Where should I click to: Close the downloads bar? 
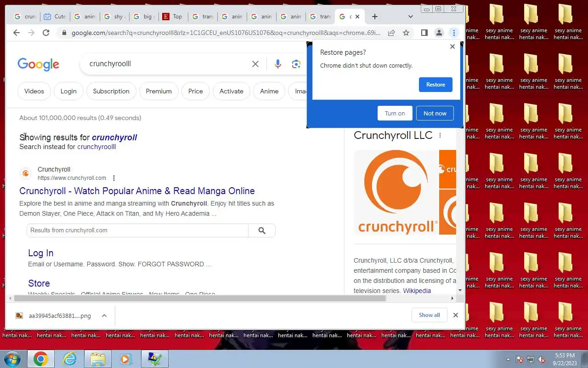[x=456, y=315]
